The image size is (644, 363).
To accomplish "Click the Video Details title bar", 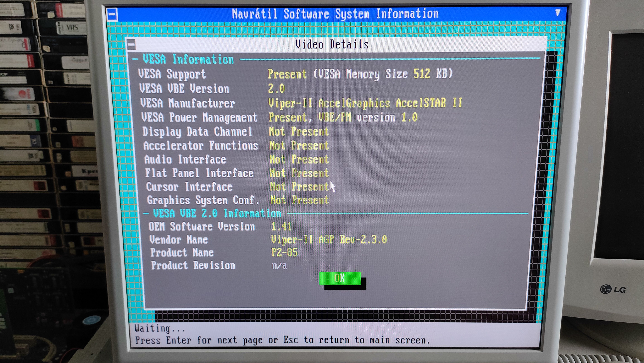I will click(x=332, y=44).
